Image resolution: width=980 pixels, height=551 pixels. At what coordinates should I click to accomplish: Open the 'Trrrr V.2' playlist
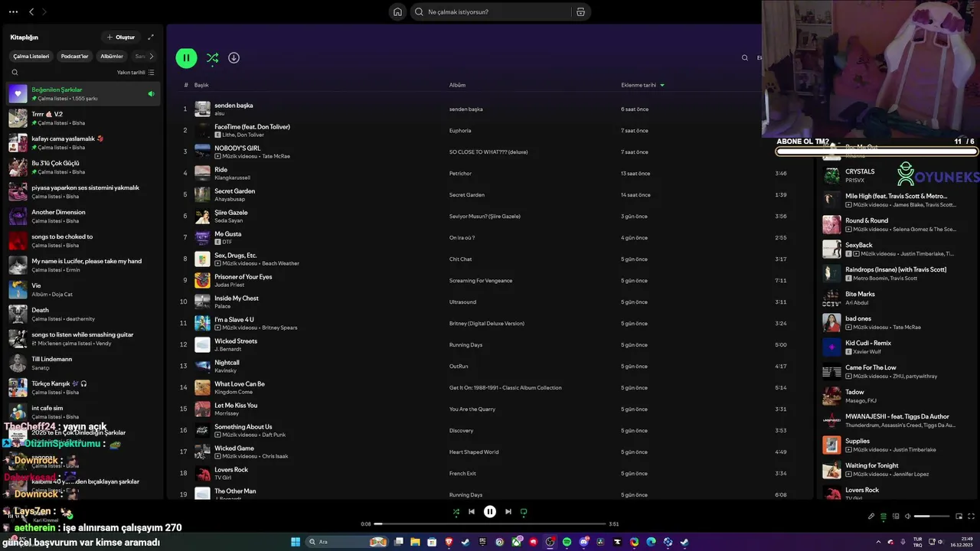pos(83,118)
